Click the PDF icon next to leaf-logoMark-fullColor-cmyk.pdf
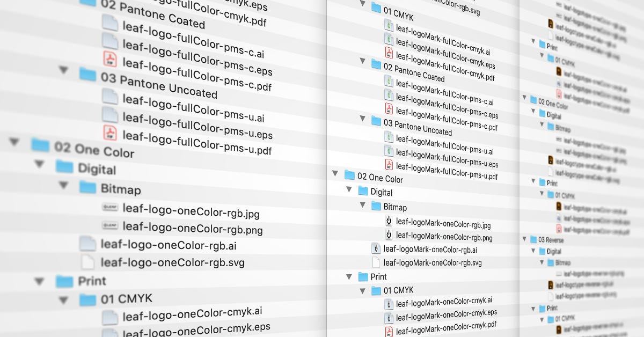 click(389, 52)
